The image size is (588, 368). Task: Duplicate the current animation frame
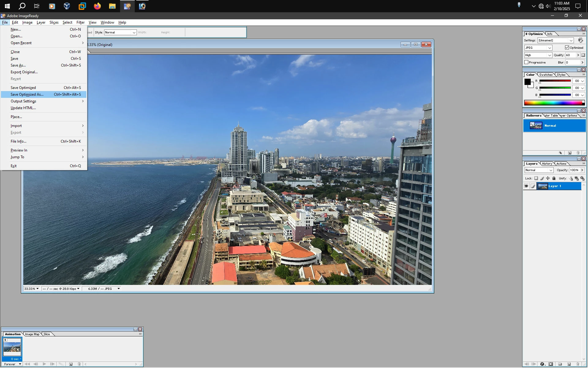click(71, 364)
